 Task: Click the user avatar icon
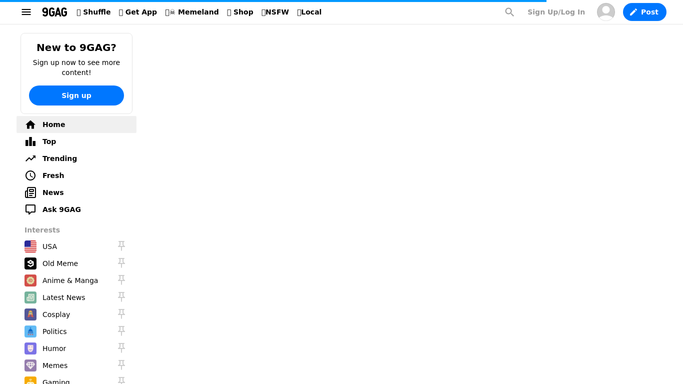click(x=605, y=12)
